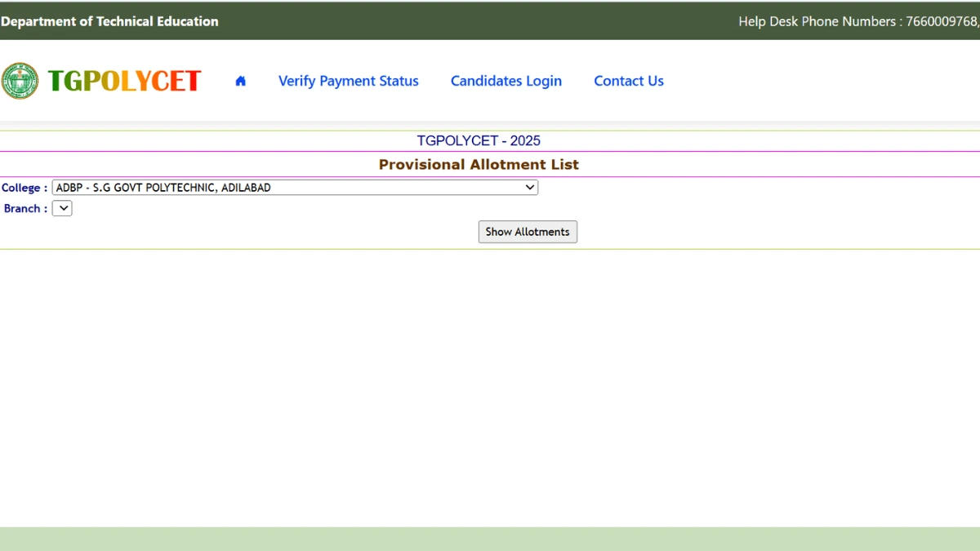The height and width of the screenshot is (551, 980).
Task: Click the Help Desk Phone Numbers text
Action: pyautogui.click(x=859, y=21)
